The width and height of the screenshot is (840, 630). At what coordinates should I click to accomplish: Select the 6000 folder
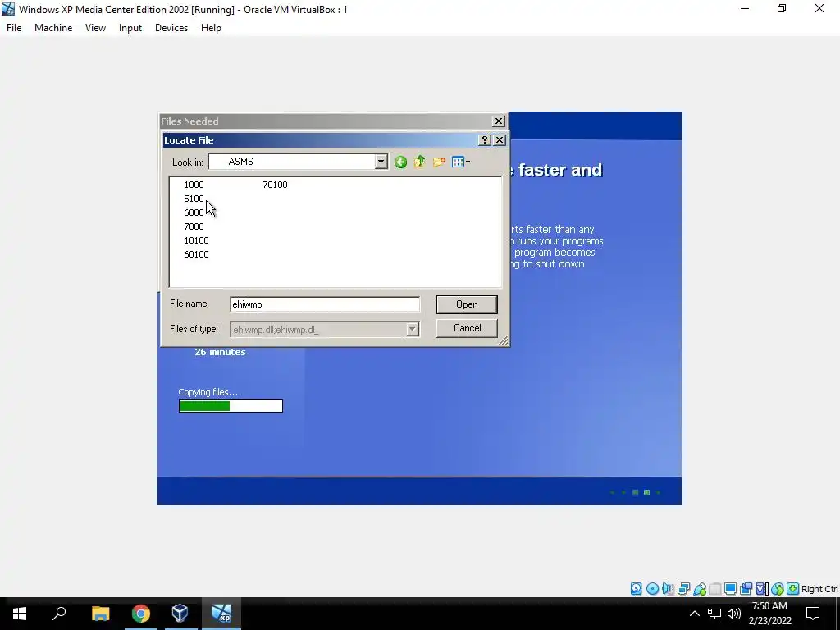(194, 212)
